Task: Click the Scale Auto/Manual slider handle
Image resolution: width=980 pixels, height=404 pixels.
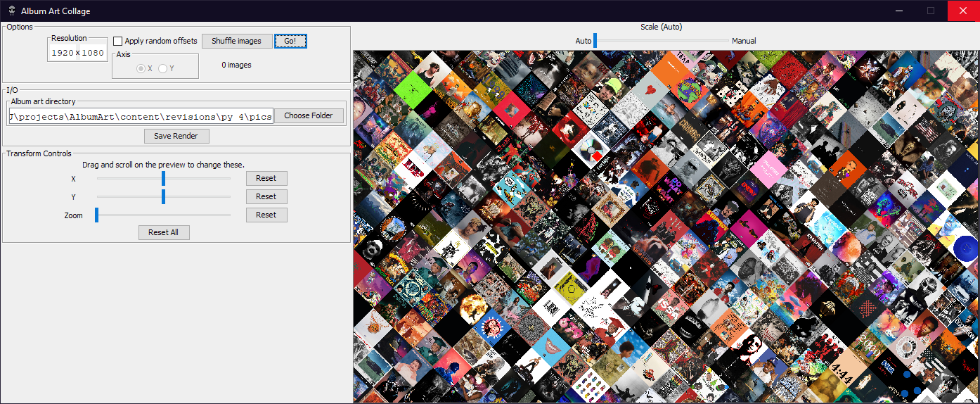Action: [595, 41]
